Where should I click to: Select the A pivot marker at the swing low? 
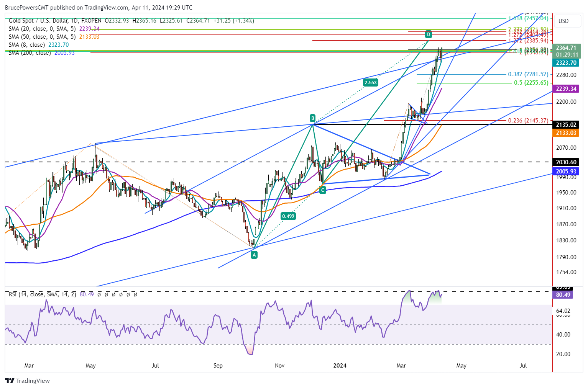(x=254, y=255)
